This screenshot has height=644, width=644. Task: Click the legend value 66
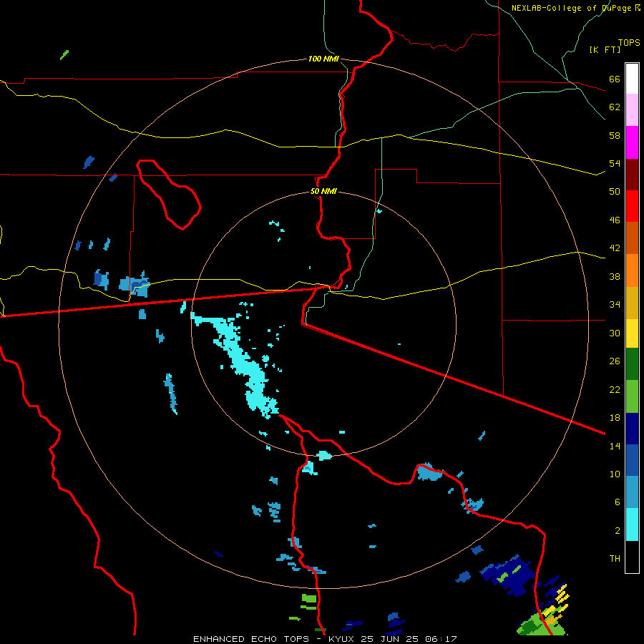pyautogui.click(x=615, y=79)
